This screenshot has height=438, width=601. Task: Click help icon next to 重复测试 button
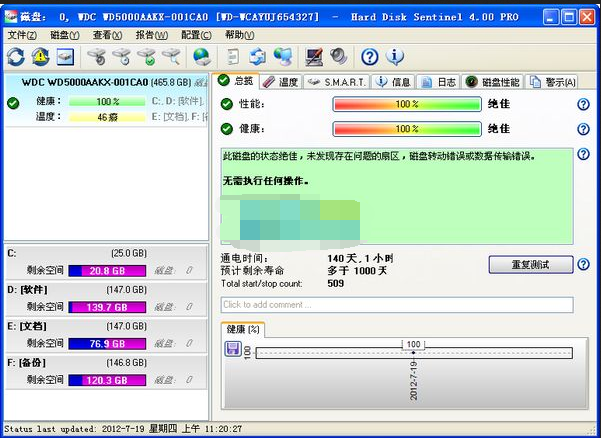583,264
